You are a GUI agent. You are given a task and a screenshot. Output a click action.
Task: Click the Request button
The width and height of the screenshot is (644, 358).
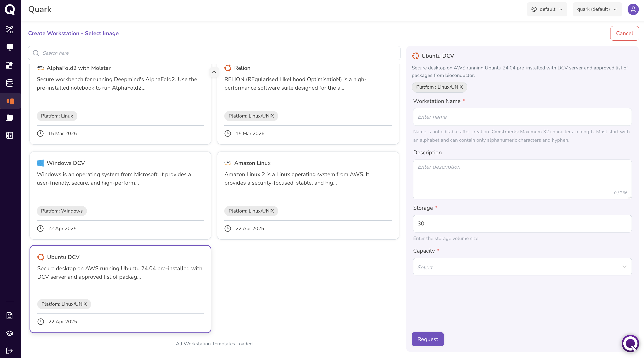428,339
